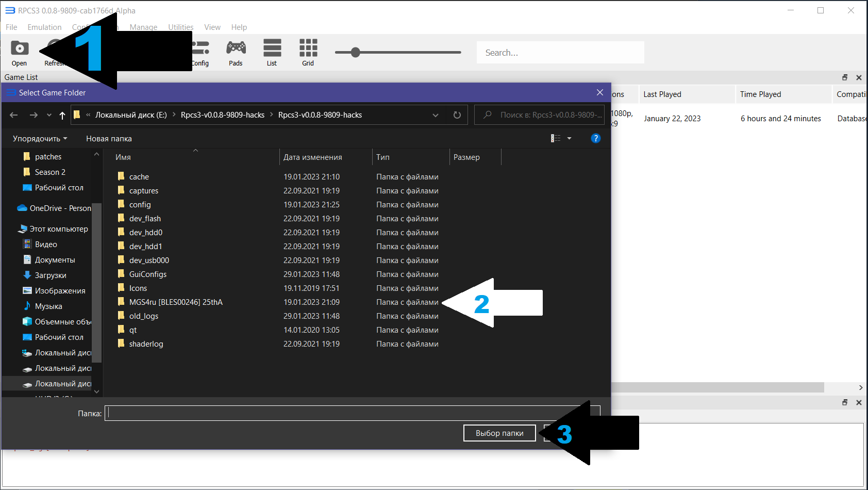This screenshot has height=490, width=868.
Task: Float the Game List panel
Action: tap(845, 77)
